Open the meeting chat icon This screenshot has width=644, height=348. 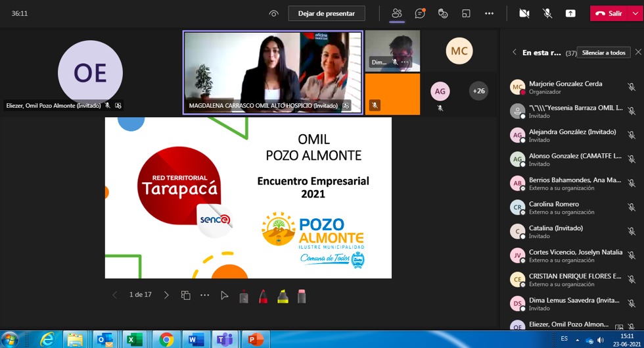(419, 13)
